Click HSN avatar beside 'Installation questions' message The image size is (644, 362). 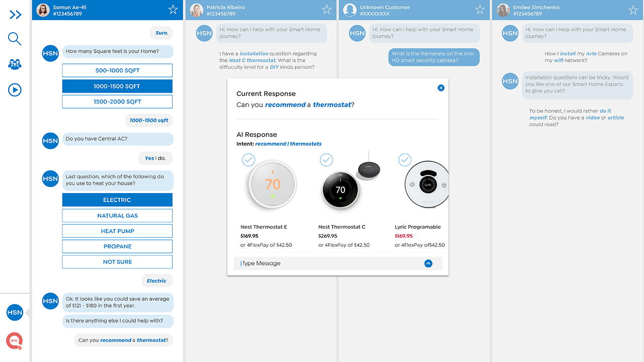pos(510,81)
